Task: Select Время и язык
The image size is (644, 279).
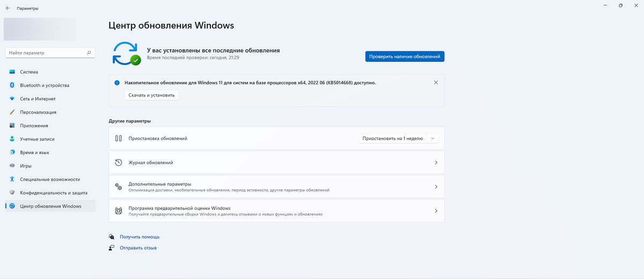Action: pyautogui.click(x=50, y=152)
